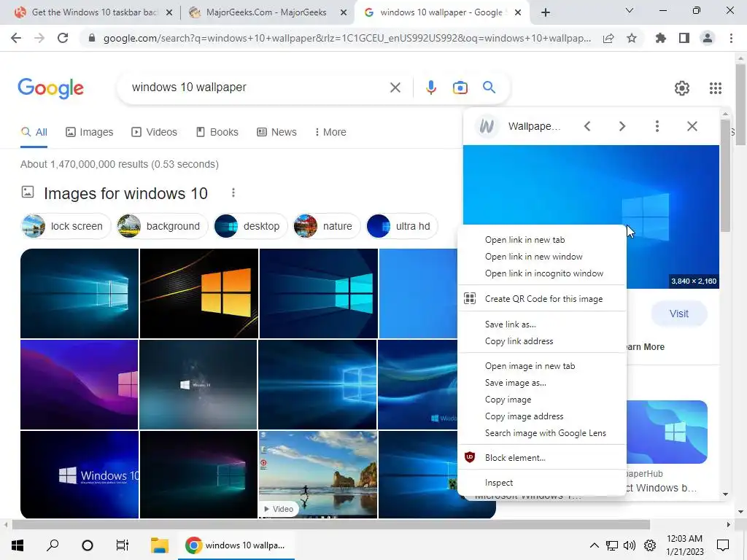Open the notification center icon
The image size is (747, 560).
tap(723, 545)
